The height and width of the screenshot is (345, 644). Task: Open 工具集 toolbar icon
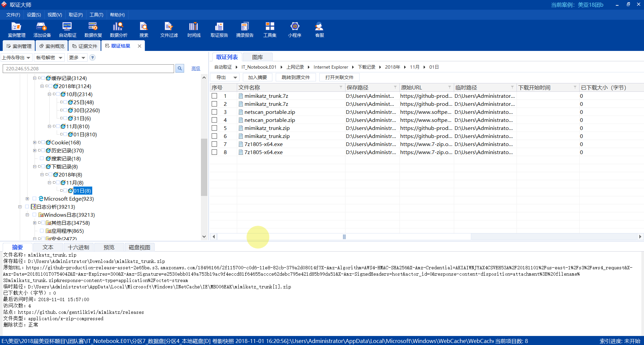[270, 29]
